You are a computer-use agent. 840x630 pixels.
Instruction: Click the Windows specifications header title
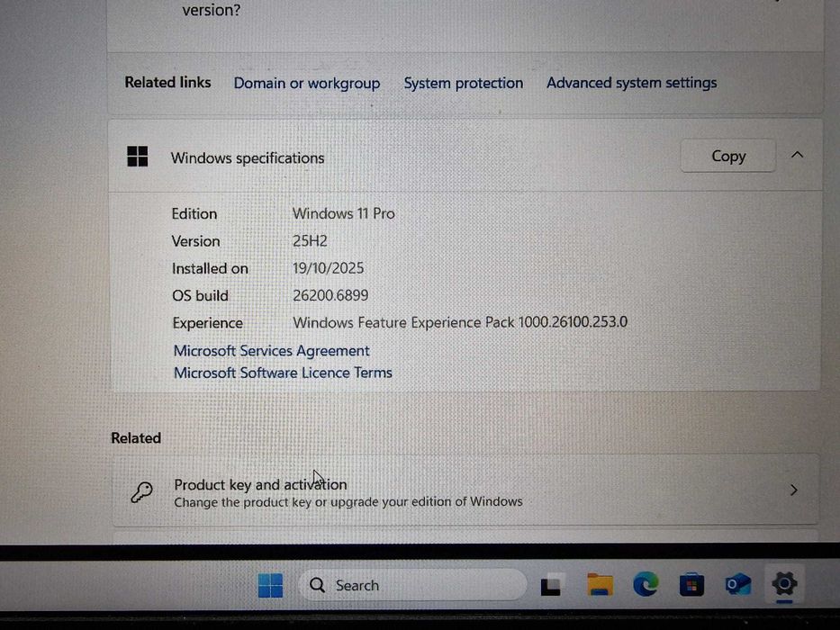[x=248, y=158]
